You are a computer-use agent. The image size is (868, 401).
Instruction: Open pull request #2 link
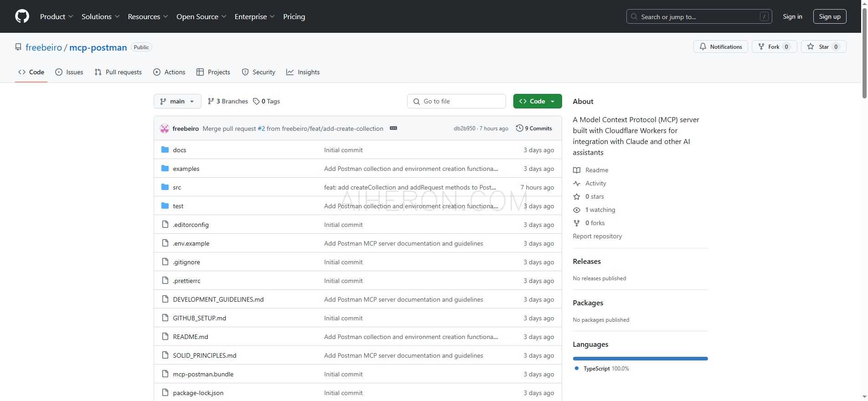pos(261,129)
